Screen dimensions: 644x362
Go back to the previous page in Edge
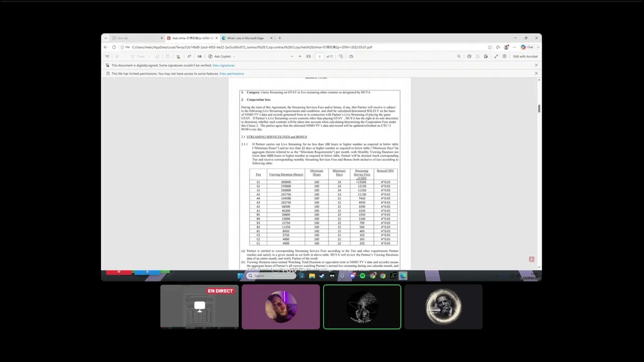click(106, 47)
